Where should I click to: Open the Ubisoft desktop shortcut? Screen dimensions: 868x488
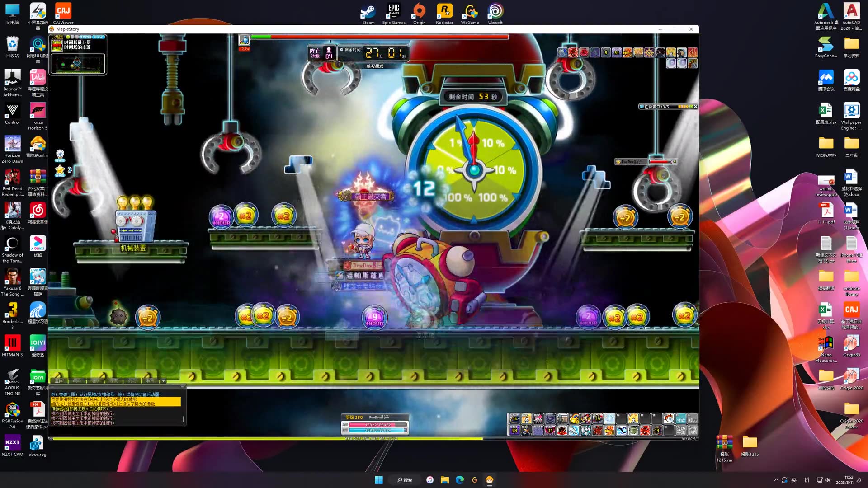tap(495, 14)
